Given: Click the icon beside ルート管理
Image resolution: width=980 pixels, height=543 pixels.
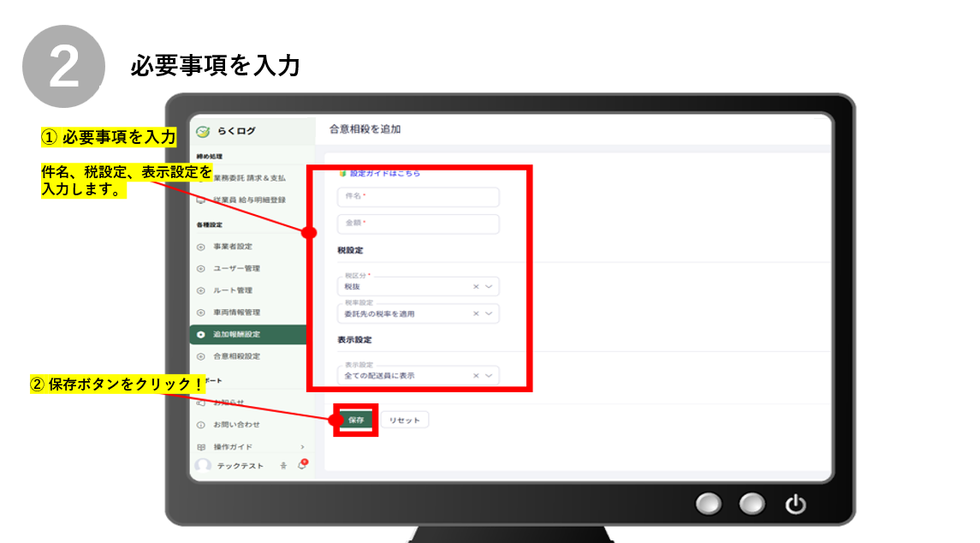Looking at the screenshot, I should 201,290.
